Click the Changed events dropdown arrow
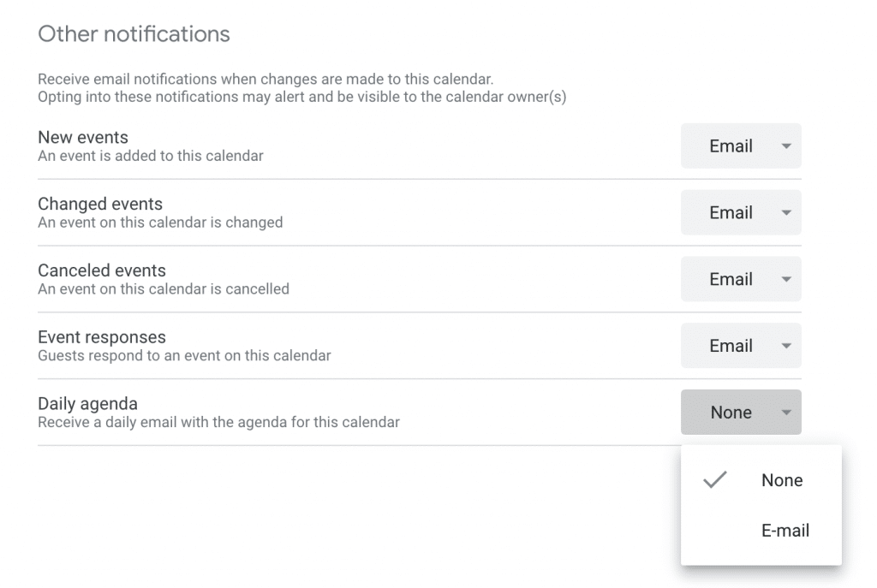Screen dimensions: 877x588 coord(786,213)
